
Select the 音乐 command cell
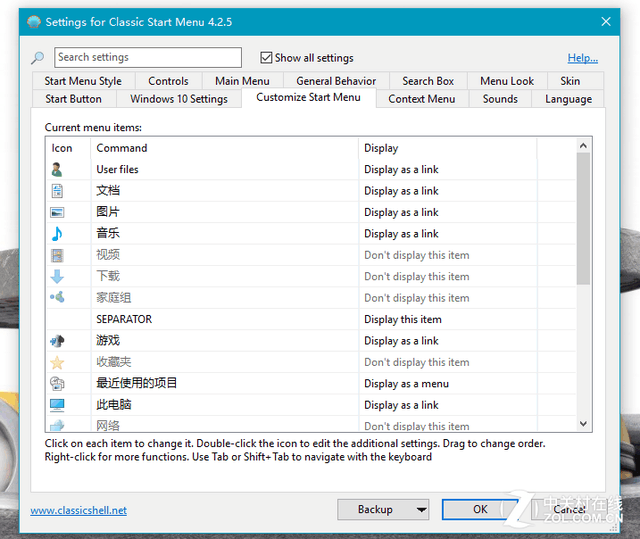pos(224,233)
